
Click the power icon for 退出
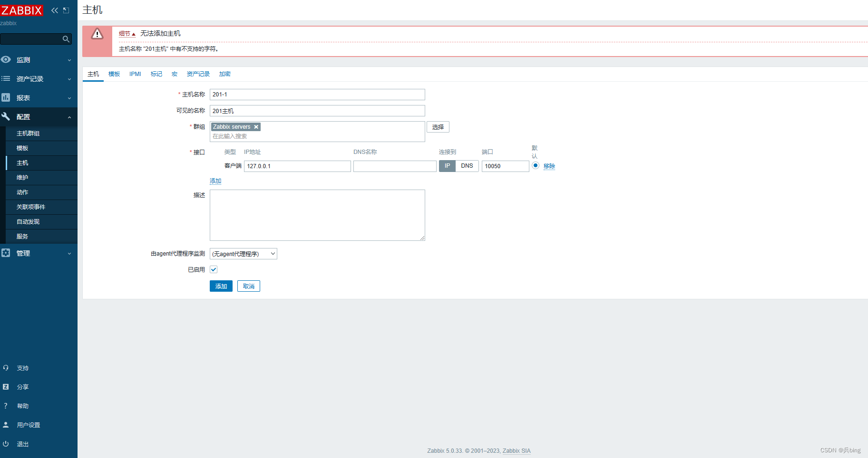(6, 444)
